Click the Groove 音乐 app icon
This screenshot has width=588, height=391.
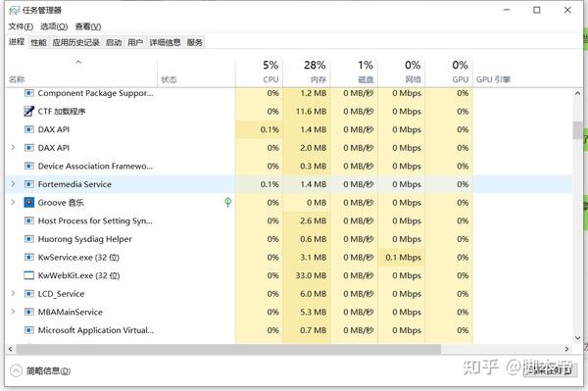[x=28, y=203]
